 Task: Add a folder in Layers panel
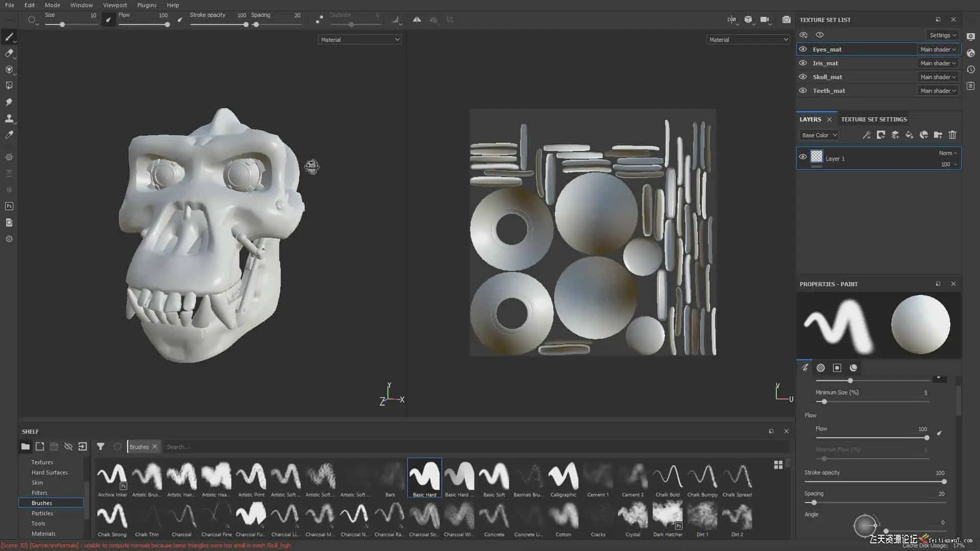pos(938,135)
